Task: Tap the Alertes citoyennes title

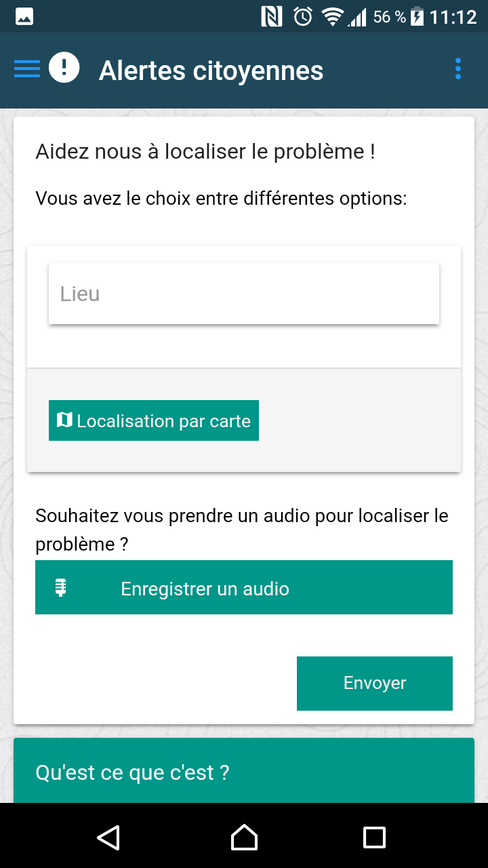Action: pos(211,71)
